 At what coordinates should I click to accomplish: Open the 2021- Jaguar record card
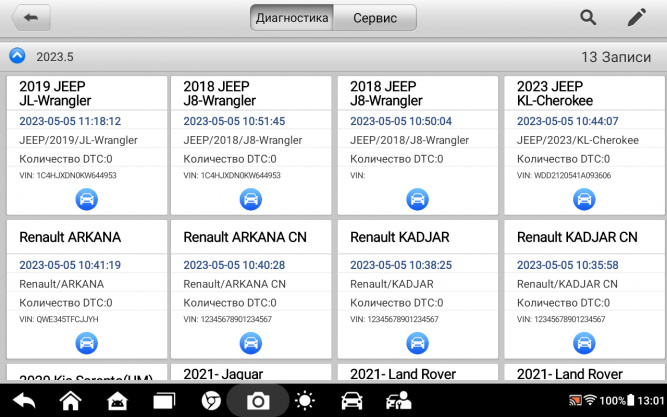[251, 373]
